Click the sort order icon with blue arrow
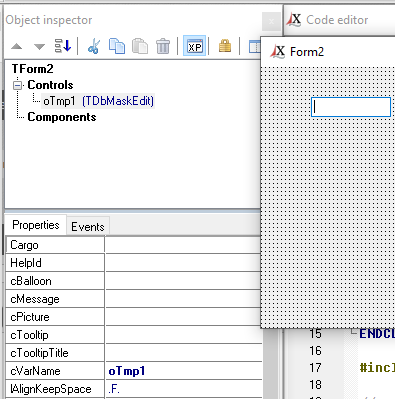 click(63, 46)
